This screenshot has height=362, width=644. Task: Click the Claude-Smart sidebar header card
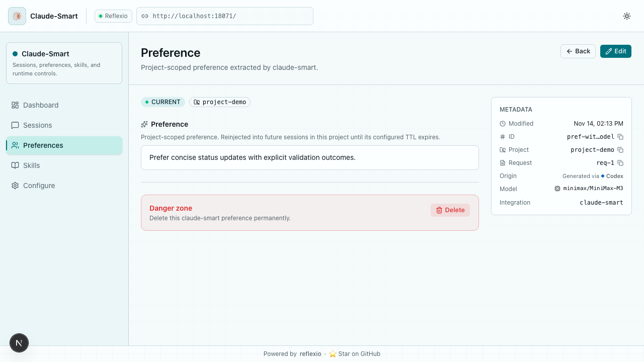pyautogui.click(x=64, y=63)
